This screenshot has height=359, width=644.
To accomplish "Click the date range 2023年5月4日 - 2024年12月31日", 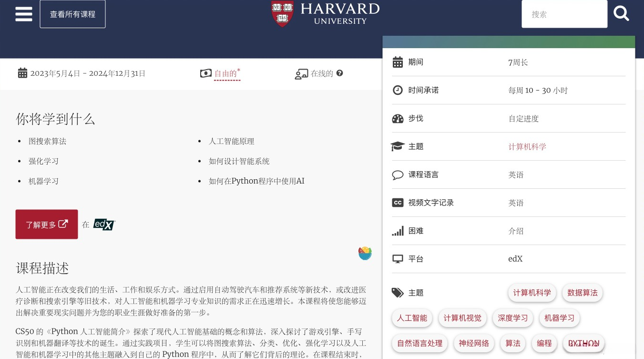I will tap(88, 73).
